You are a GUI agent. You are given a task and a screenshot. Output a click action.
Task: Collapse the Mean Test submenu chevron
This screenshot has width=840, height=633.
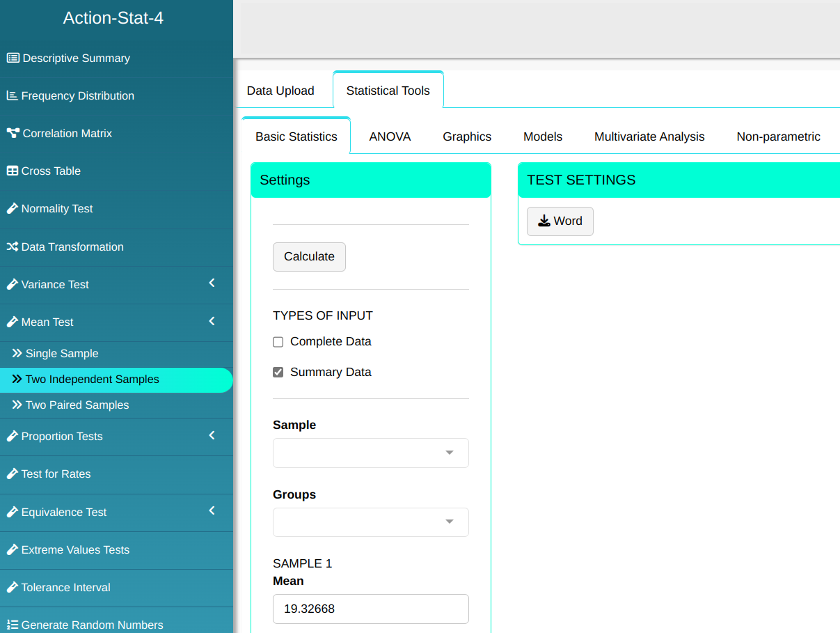coord(212,321)
